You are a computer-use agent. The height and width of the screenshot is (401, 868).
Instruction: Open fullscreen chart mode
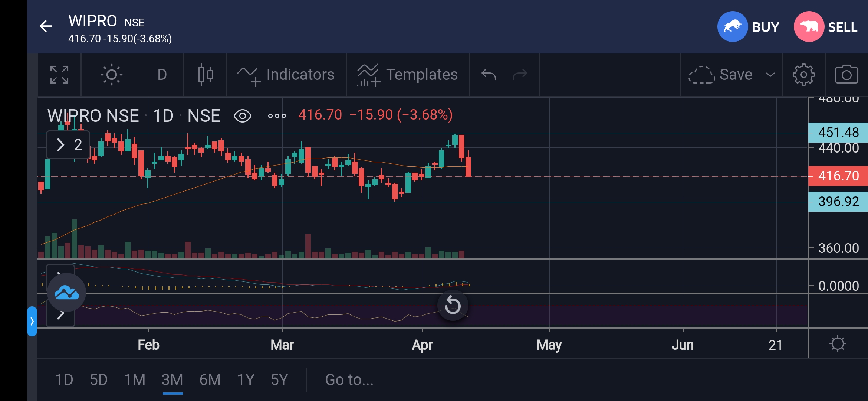[59, 75]
